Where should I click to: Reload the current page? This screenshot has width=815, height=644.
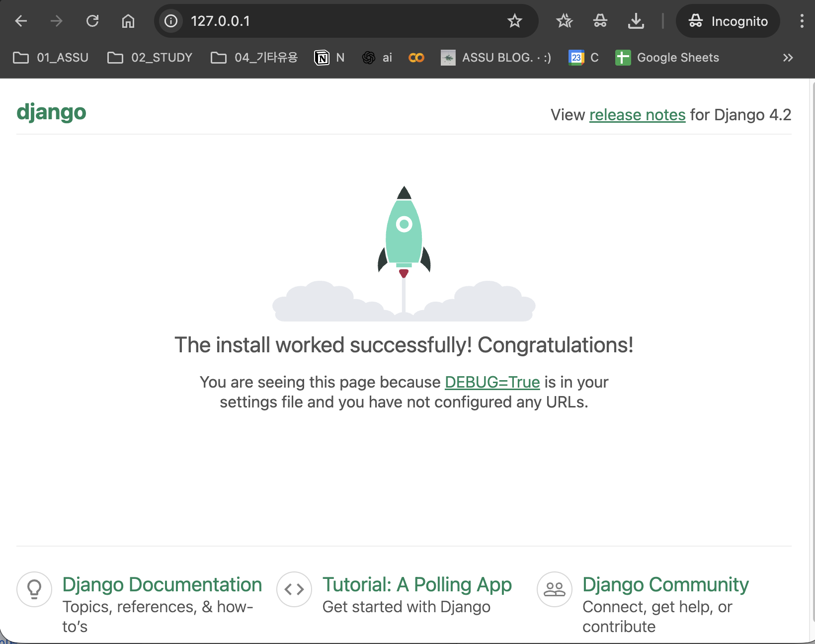click(92, 21)
